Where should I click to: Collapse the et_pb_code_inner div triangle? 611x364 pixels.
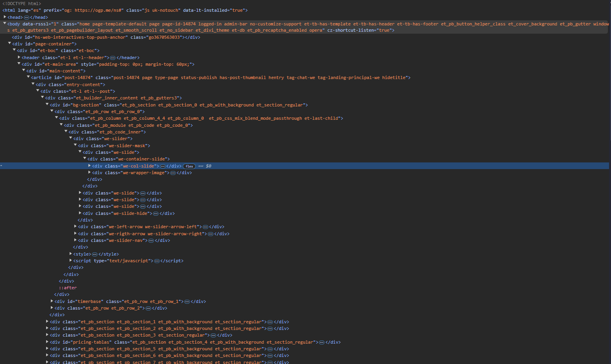click(66, 132)
